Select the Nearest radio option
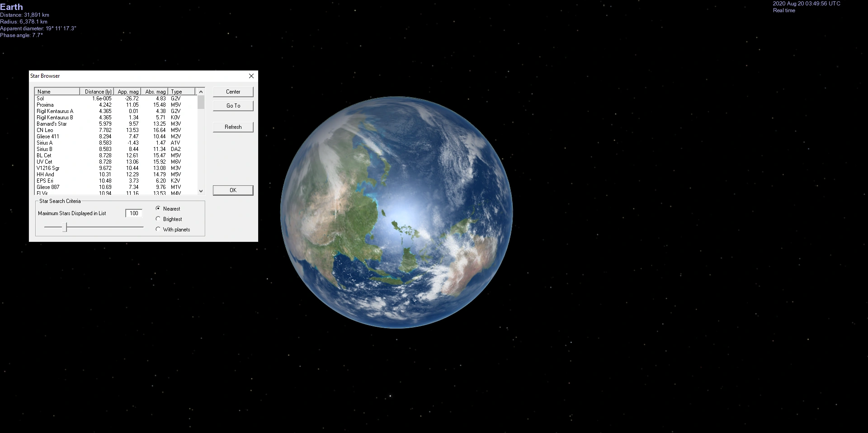The width and height of the screenshot is (868, 433). pyautogui.click(x=168, y=209)
